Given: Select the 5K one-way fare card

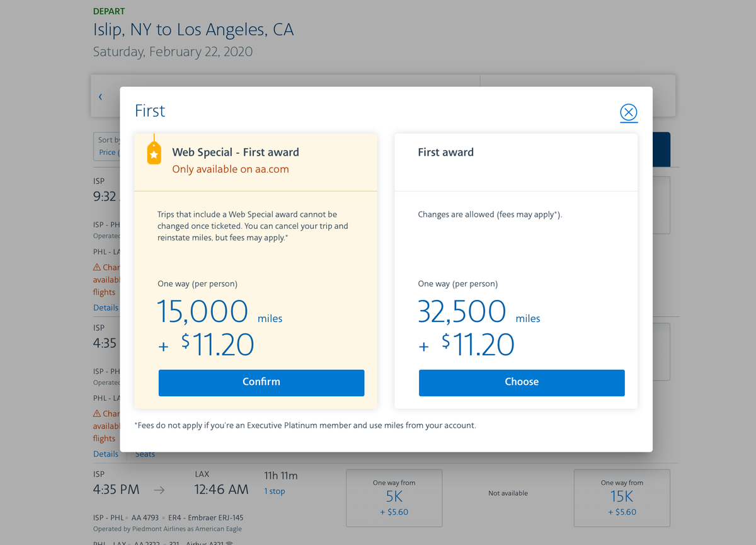Looking at the screenshot, I should click(394, 498).
